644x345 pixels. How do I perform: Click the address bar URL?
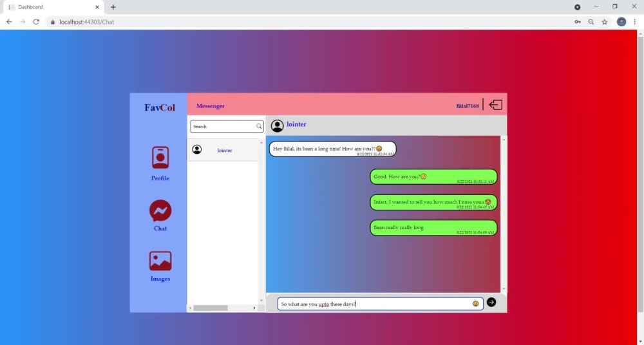(87, 22)
